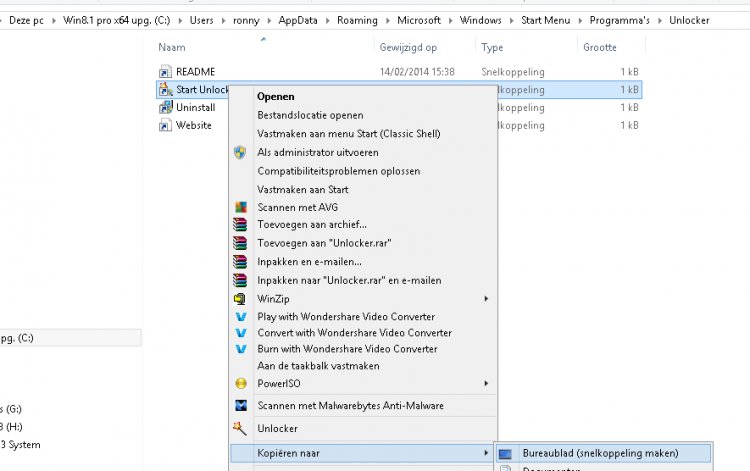Select Bureaublad (snelkoppeling maken) option

[x=600, y=453]
